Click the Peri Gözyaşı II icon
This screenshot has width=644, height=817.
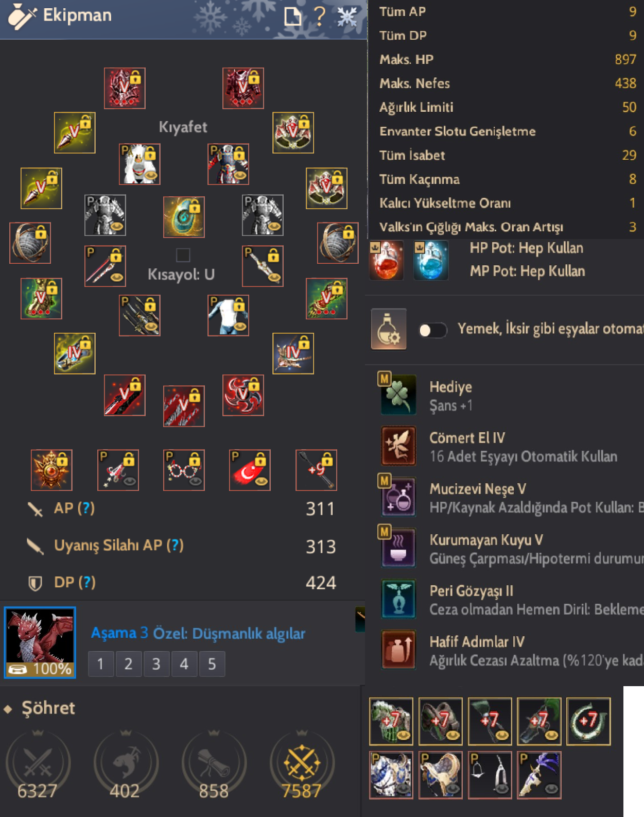pos(398,599)
